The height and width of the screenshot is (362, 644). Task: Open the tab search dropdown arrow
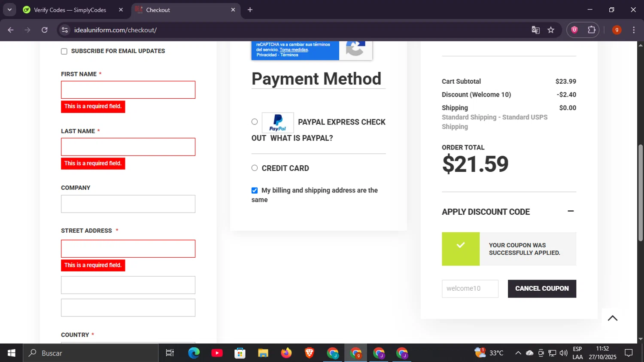tap(9, 9)
